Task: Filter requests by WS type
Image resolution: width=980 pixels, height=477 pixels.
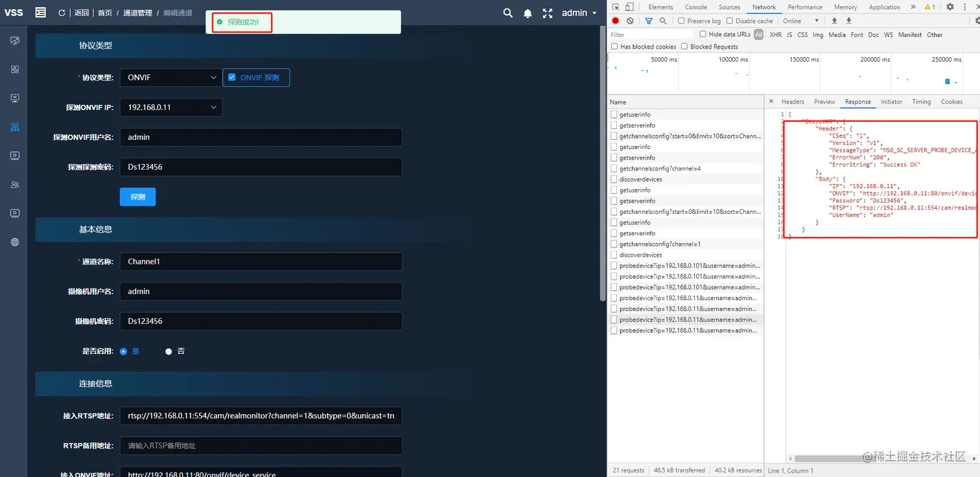Action: point(888,35)
